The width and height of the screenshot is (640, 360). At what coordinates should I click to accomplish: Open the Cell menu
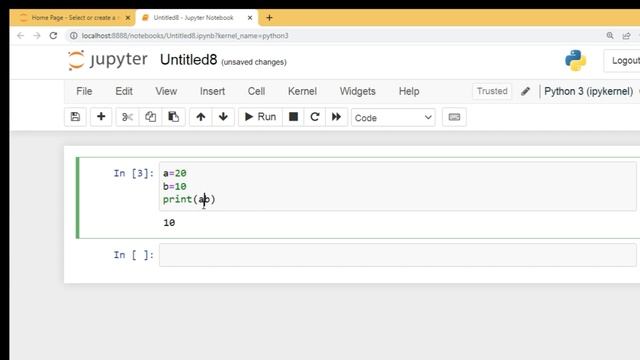[256, 91]
